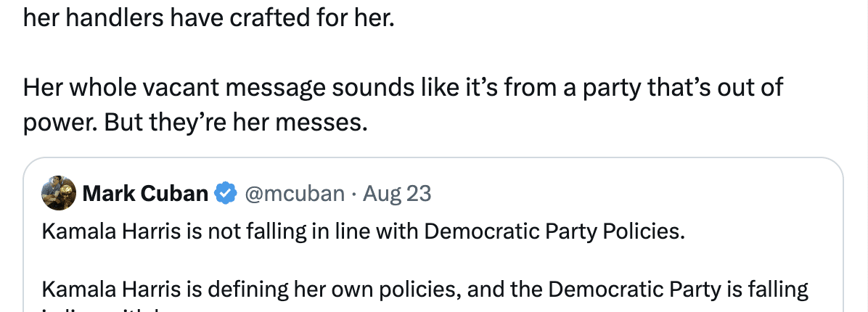Image resolution: width=868 pixels, height=312 pixels.
Task: Click the empty area right of Aug 23
Action: point(617,193)
